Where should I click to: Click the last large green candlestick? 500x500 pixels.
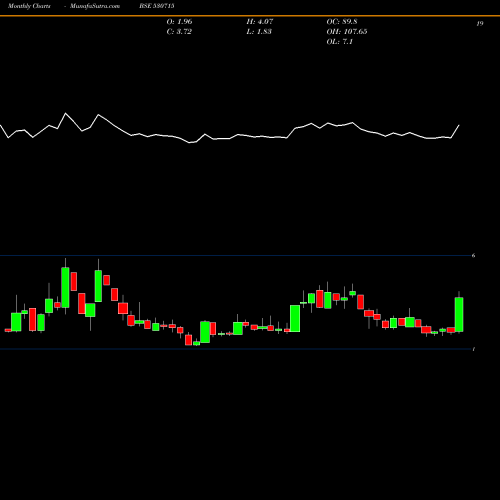[x=459, y=314]
